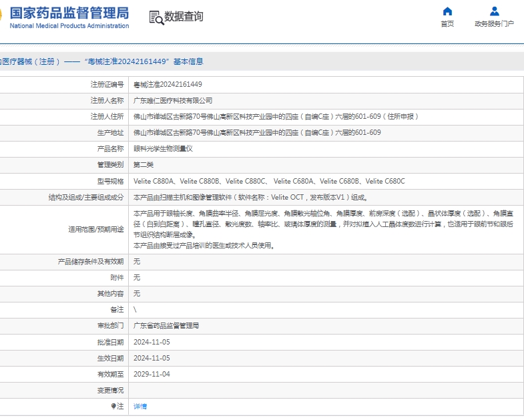Click the 首页 label

point(447,24)
